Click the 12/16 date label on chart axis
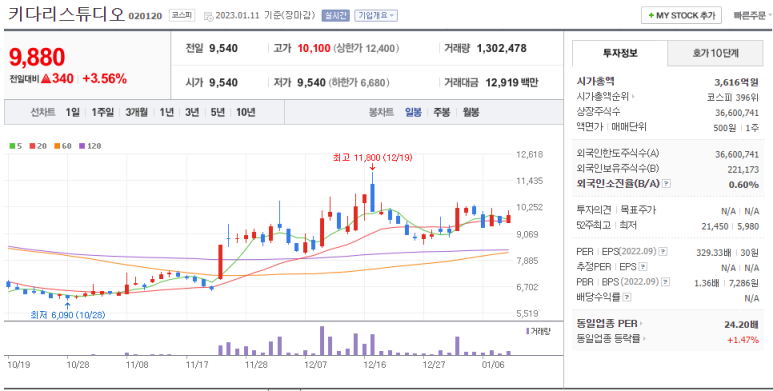The height and width of the screenshot is (391, 773). pos(374,364)
